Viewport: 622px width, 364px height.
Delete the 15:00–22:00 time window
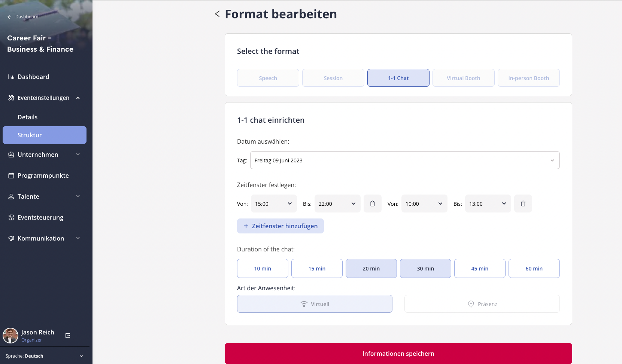point(372,204)
